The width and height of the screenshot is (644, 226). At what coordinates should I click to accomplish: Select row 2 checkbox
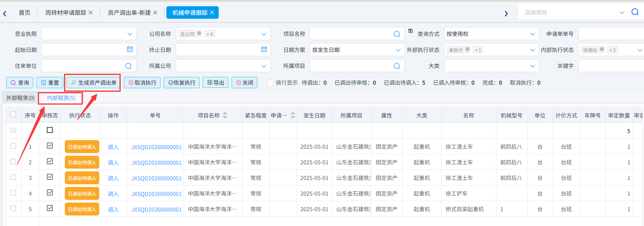13,162
